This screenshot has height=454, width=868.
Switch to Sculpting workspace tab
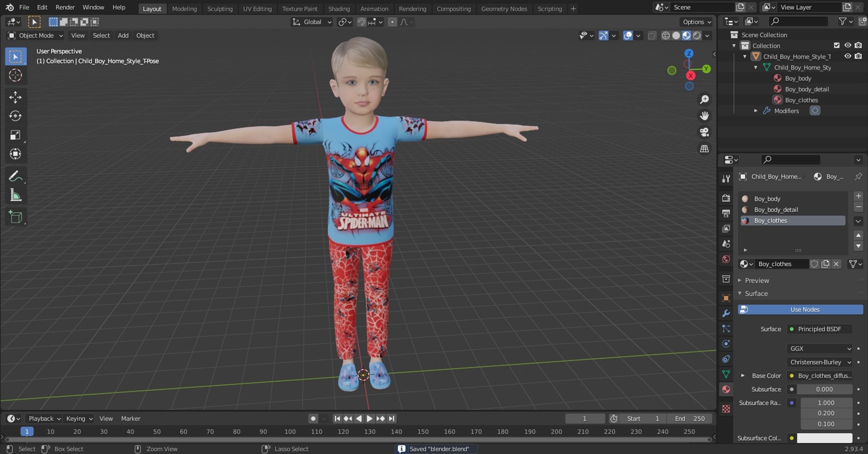click(220, 9)
